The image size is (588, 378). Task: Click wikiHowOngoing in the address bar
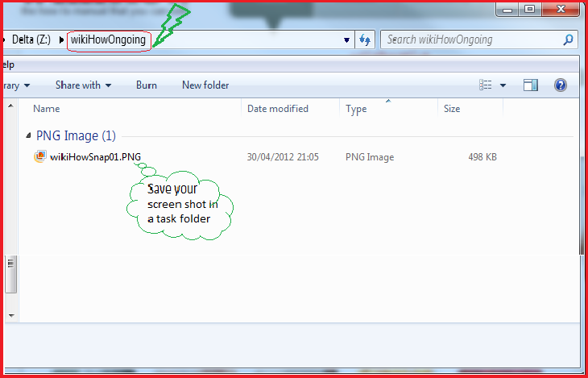point(109,39)
